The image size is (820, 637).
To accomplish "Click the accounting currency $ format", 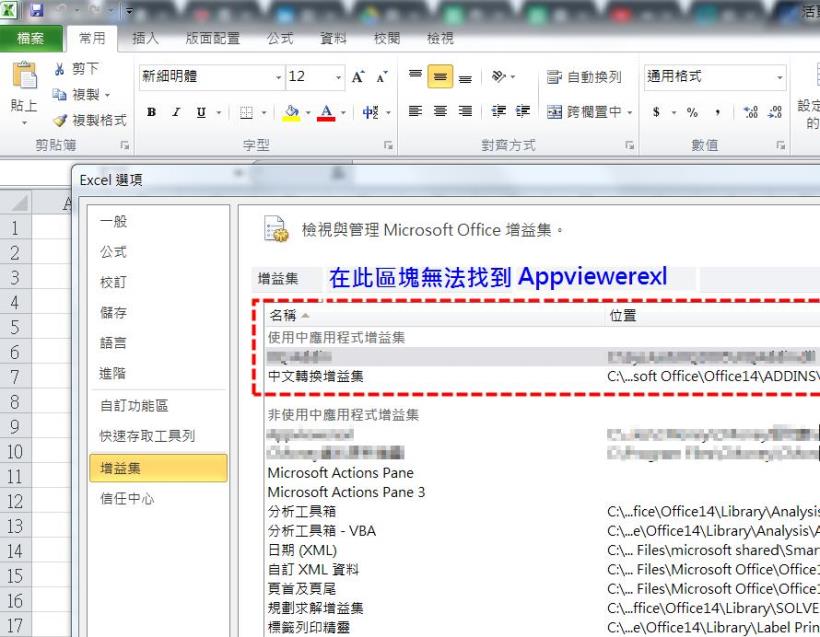I will (656, 112).
